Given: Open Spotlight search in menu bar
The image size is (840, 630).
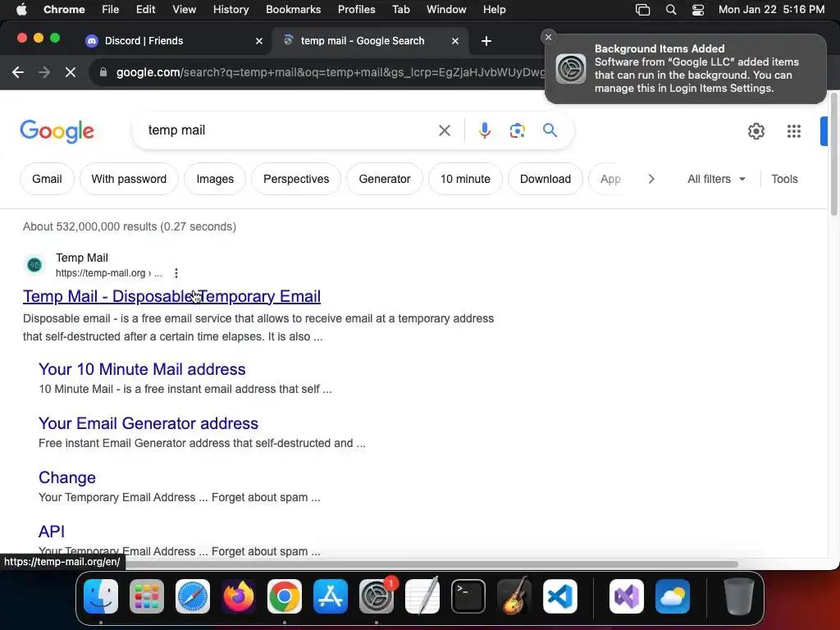Looking at the screenshot, I should pyautogui.click(x=670, y=10).
